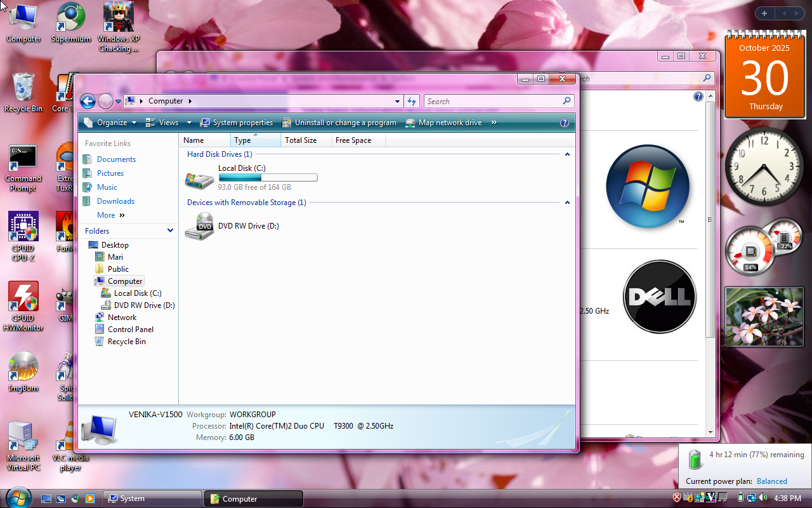Open ImgBurn desktop shortcut
The image size is (812, 508).
coord(23,368)
